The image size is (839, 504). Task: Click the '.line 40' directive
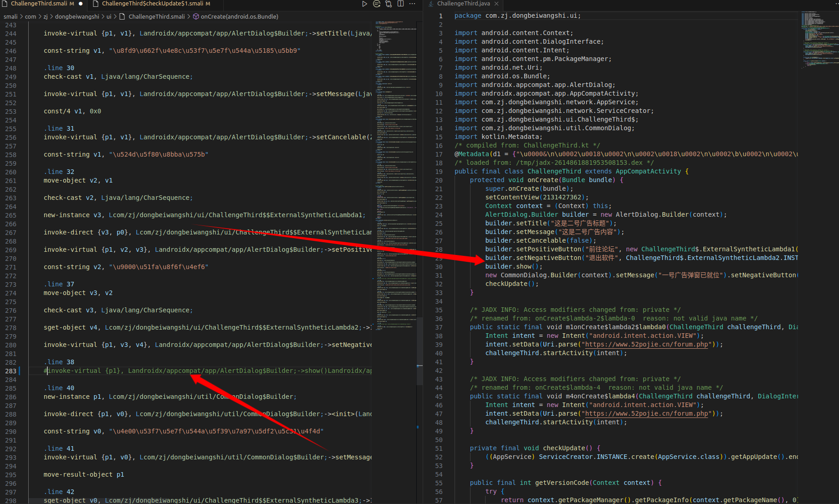click(59, 388)
